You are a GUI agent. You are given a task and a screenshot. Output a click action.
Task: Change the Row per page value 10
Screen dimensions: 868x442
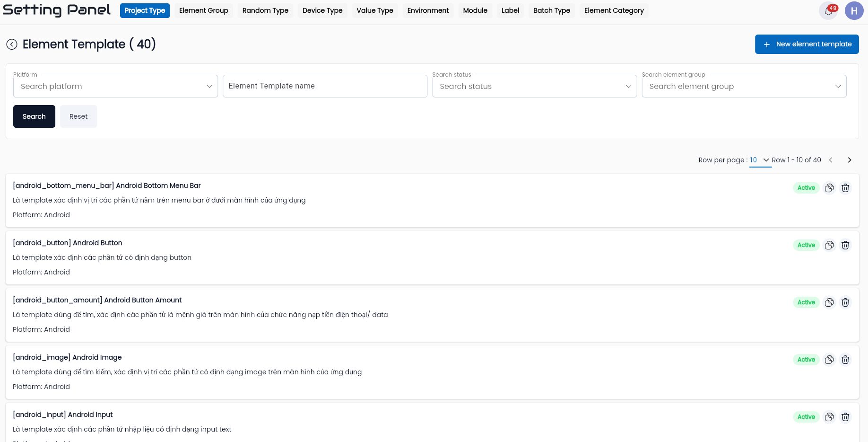pyautogui.click(x=760, y=160)
